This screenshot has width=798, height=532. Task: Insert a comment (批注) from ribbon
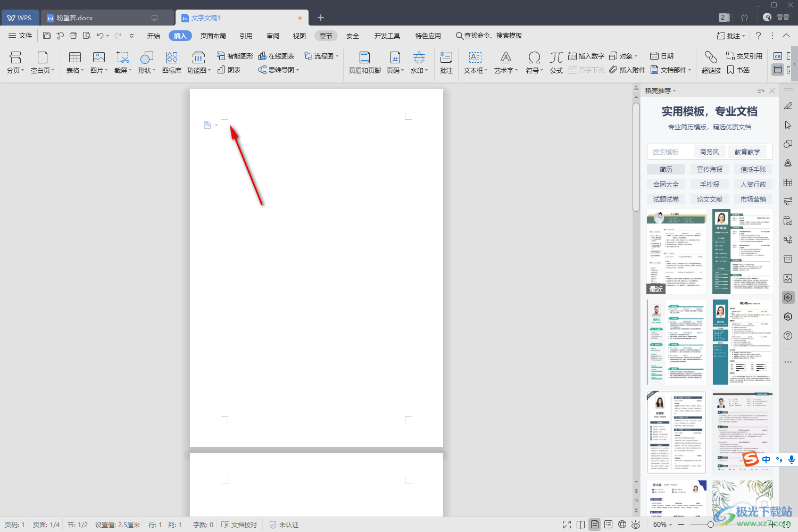(x=446, y=63)
